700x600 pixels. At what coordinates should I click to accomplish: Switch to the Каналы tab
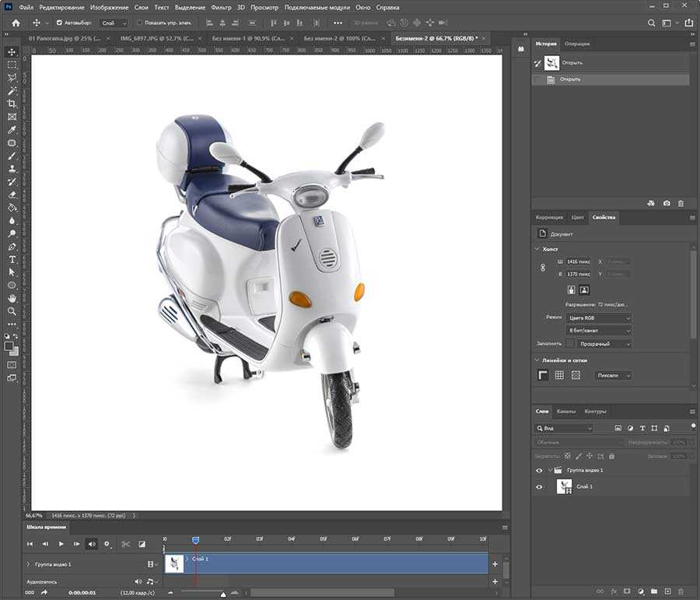coord(568,411)
